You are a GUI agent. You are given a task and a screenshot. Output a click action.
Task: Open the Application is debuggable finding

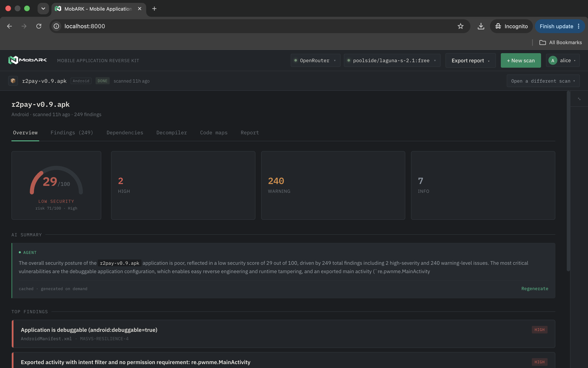click(x=283, y=334)
